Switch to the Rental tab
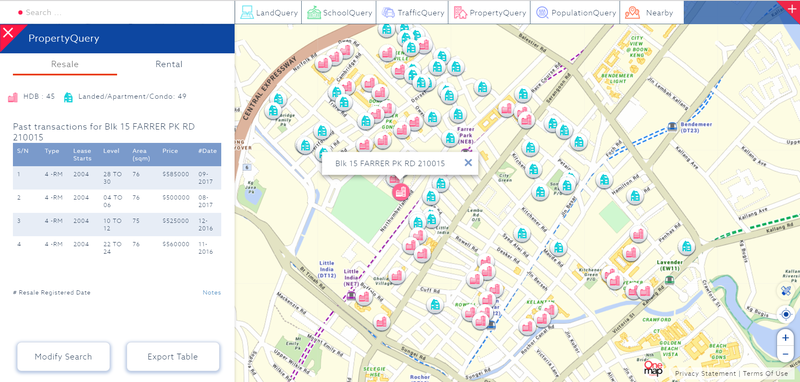 coord(169,64)
